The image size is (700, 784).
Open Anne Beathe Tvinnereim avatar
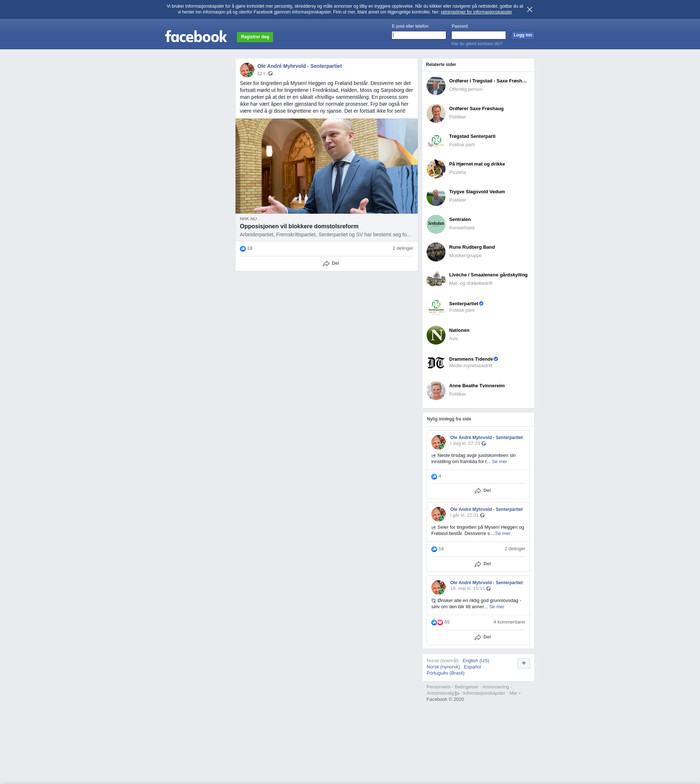coord(436,391)
